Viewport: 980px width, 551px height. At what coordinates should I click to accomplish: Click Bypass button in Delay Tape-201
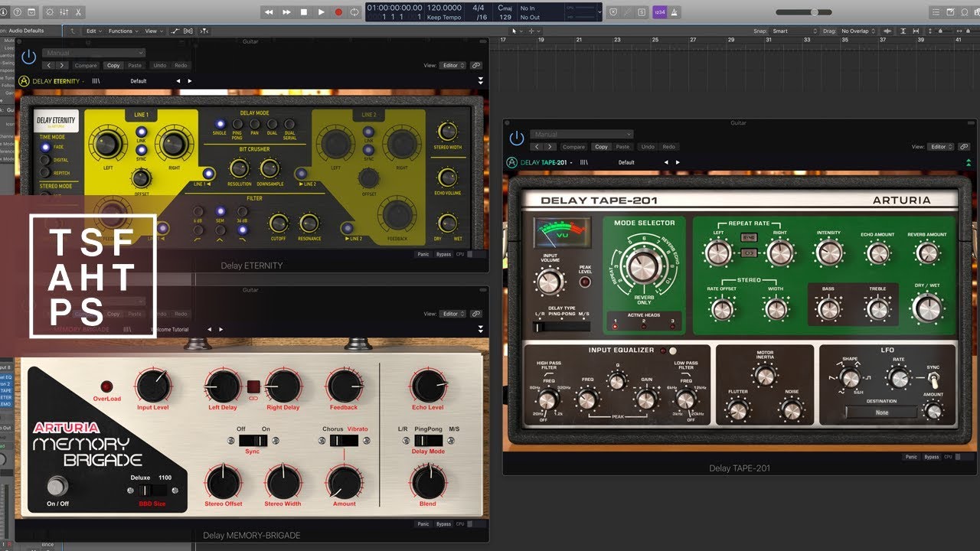point(932,457)
